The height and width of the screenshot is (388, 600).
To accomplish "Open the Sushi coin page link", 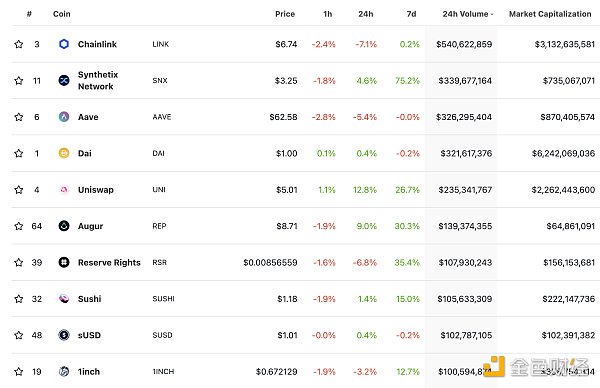I will (90, 299).
